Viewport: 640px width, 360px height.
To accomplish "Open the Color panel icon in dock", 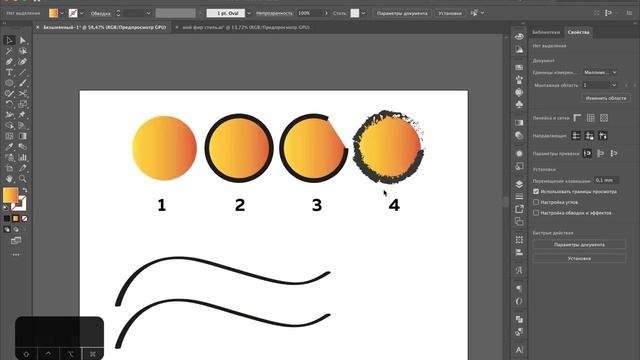I will tap(519, 36).
